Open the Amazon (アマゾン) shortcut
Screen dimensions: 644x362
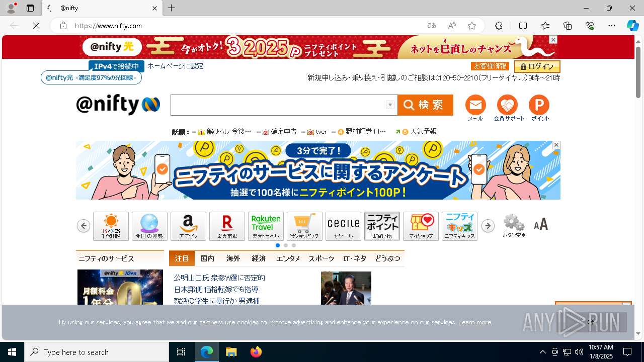[x=188, y=226]
